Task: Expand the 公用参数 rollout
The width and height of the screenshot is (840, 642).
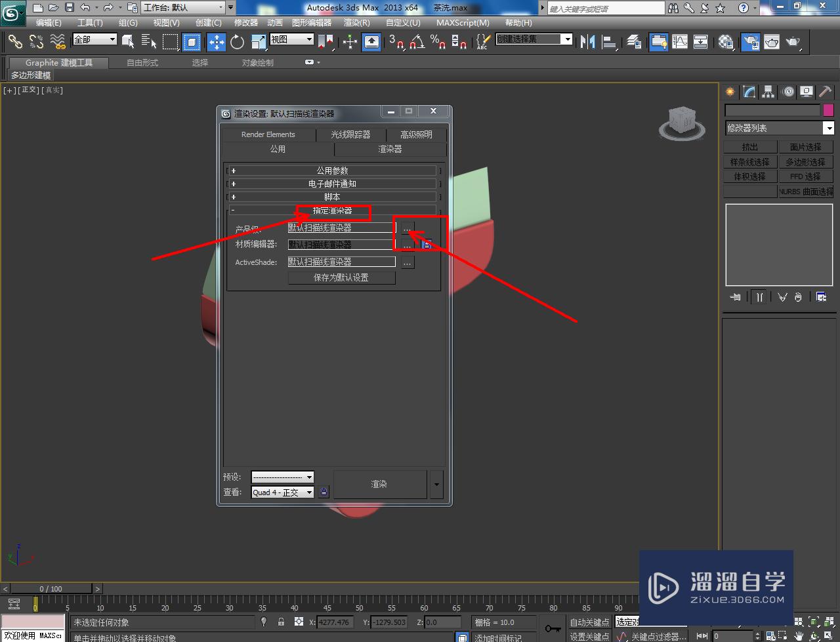Action: point(332,171)
